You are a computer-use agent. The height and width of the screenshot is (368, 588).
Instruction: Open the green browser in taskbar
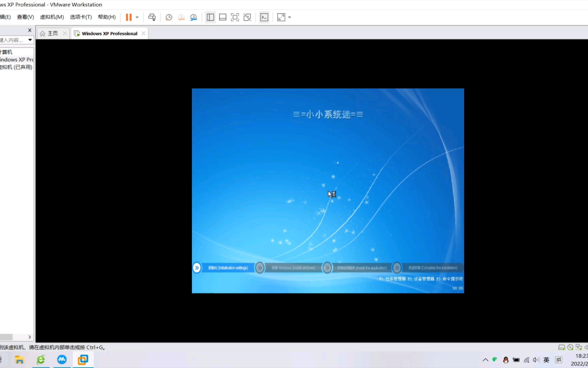click(x=41, y=360)
